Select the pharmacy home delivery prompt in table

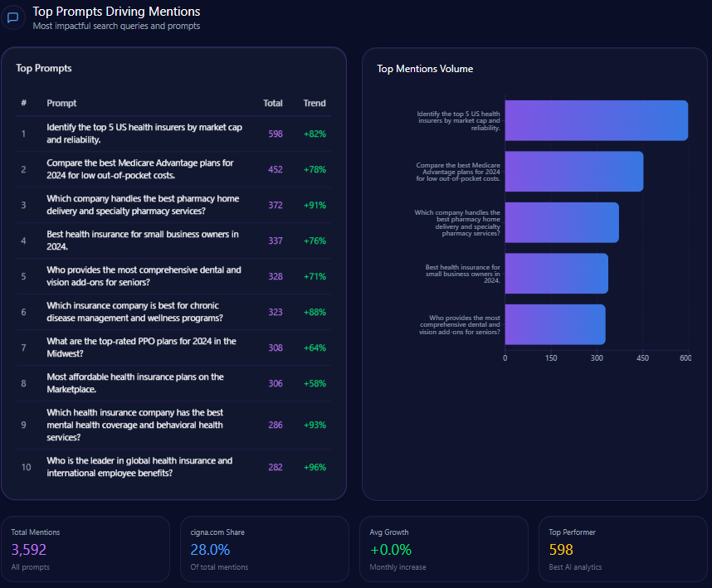(142, 205)
